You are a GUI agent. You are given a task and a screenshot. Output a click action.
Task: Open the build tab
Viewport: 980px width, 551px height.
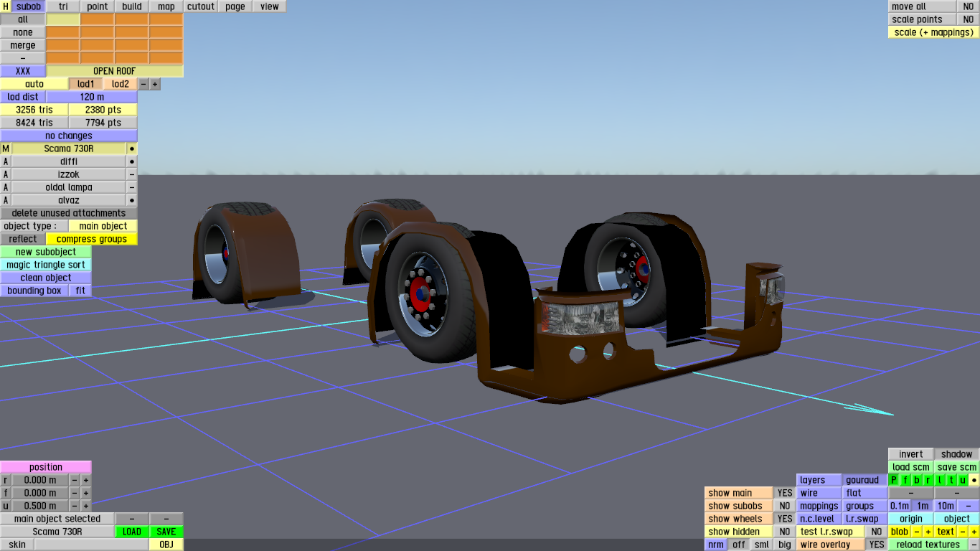(x=132, y=6)
